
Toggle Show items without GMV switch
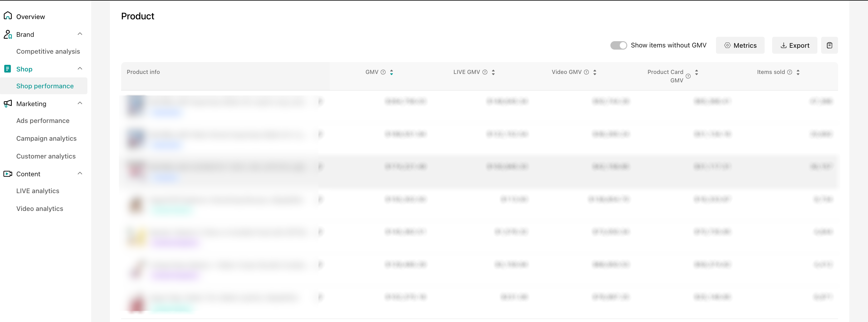[618, 46]
